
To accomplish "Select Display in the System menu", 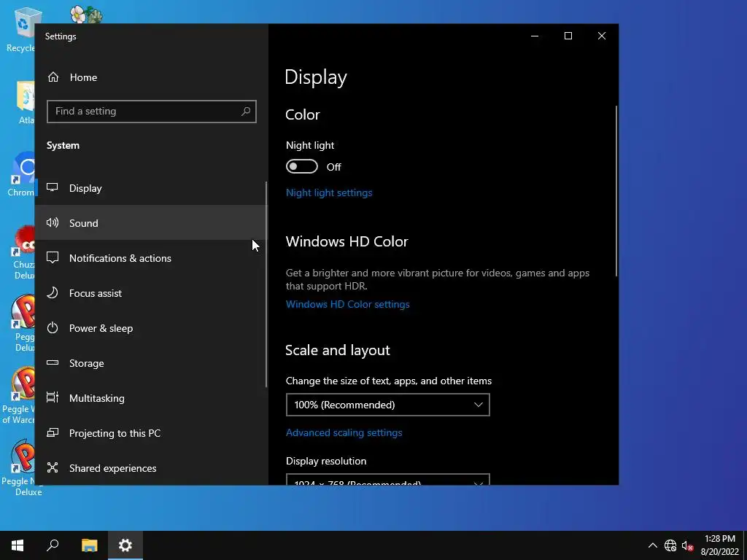I will (152, 188).
